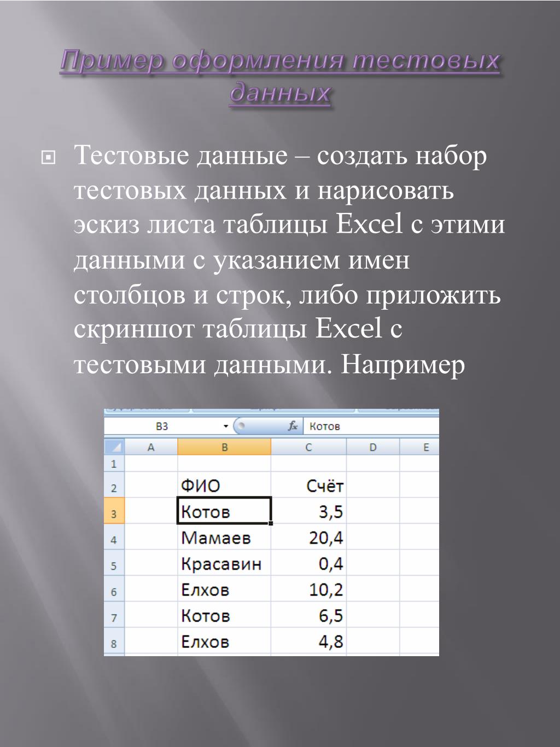Image resolution: width=560 pixels, height=747 pixels.
Task: Select row 8 header
Action: (x=114, y=640)
